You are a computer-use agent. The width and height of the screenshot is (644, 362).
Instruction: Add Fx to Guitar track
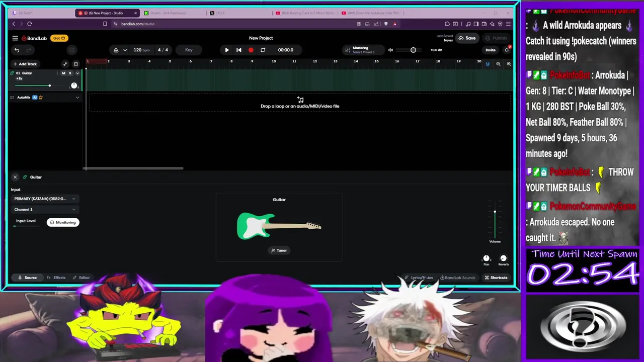click(19, 78)
